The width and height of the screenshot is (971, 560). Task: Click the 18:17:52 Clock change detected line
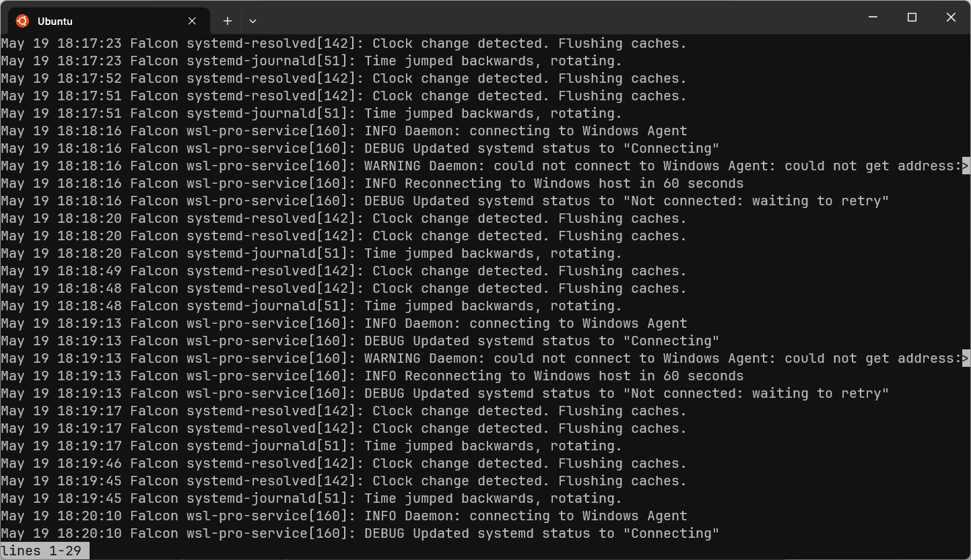tap(343, 78)
